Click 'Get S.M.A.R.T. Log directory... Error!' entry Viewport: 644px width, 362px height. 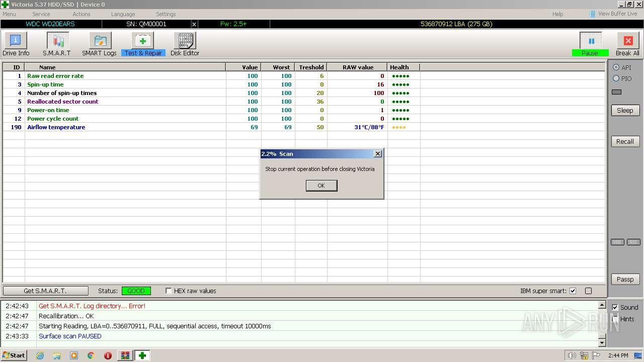[92, 306]
